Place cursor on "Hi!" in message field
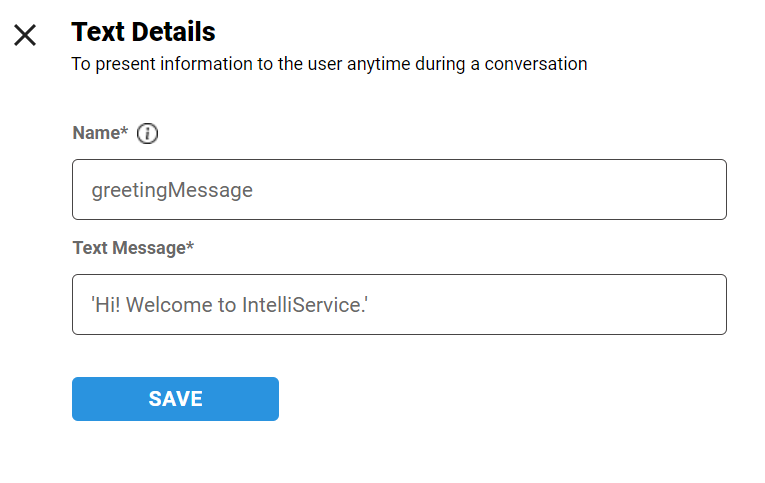 click(109, 305)
